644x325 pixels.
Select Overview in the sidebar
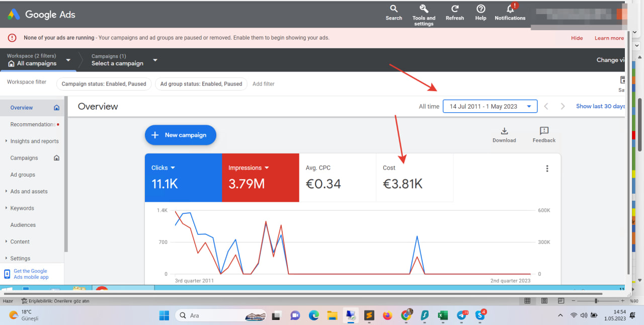click(x=22, y=108)
